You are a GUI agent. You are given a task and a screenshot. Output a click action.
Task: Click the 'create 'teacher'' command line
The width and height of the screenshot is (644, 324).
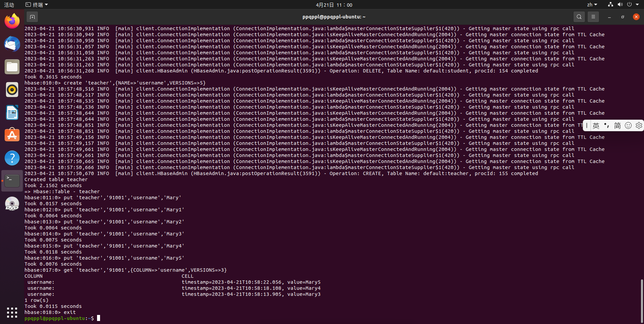(115, 83)
